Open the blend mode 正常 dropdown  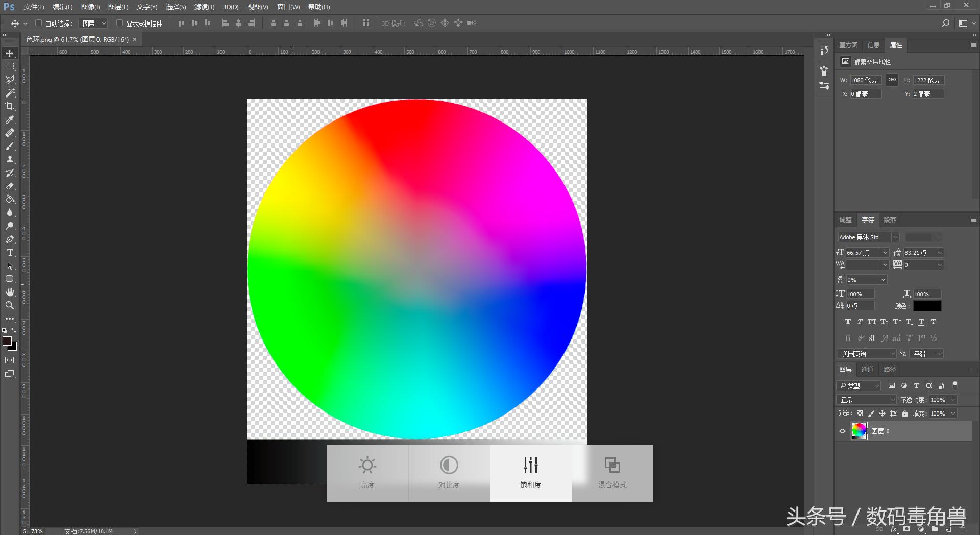(866, 400)
